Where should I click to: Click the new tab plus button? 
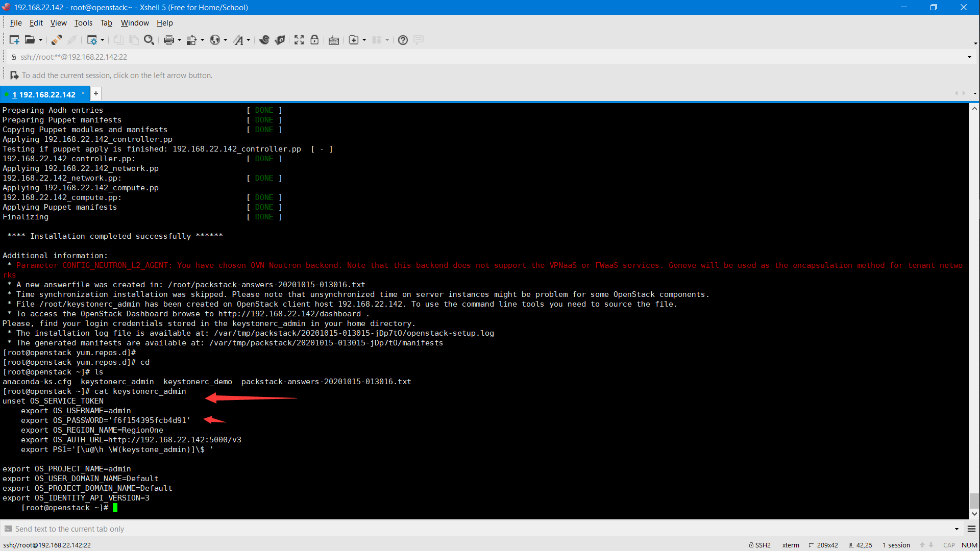(x=95, y=93)
